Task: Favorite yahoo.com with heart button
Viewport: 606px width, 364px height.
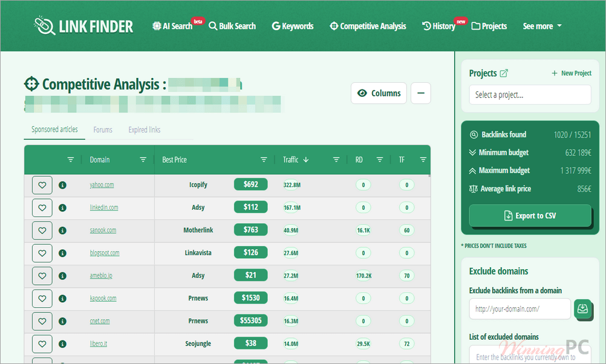Action: 42,185
